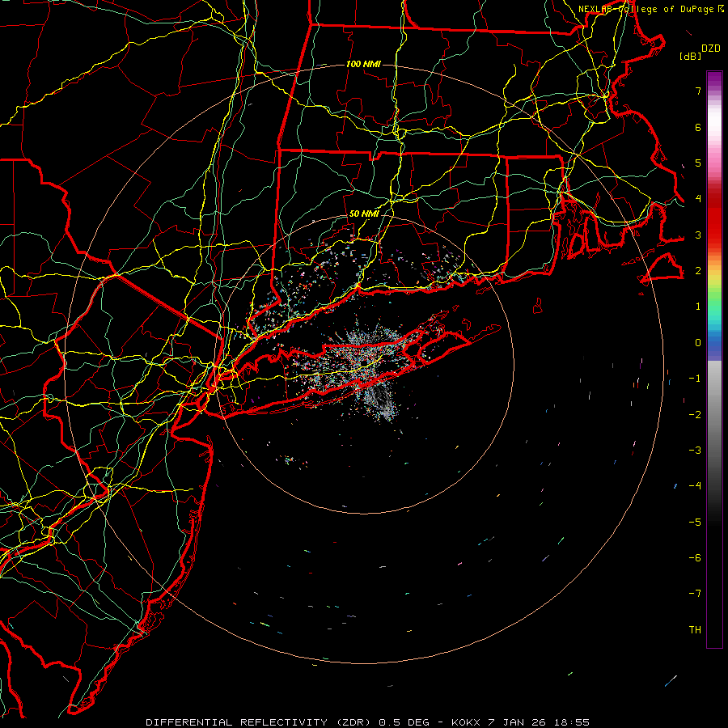Click the "2" value on the dB scale
The height and width of the screenshot is (728, 728).
tap(698, 271)
